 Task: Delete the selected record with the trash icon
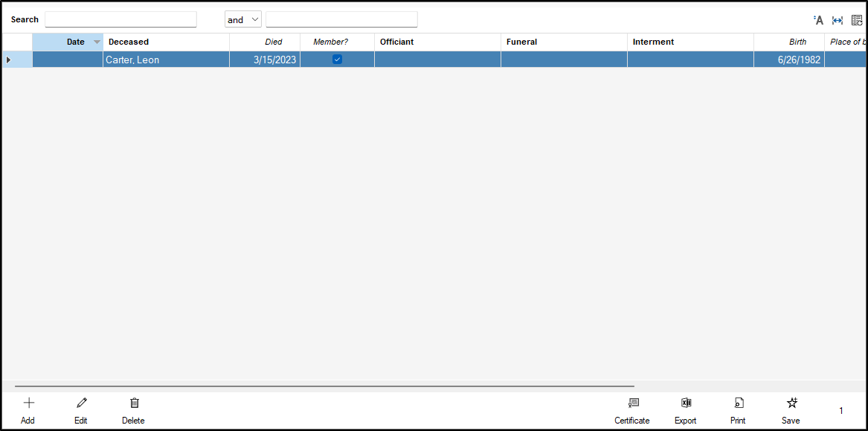134,410
